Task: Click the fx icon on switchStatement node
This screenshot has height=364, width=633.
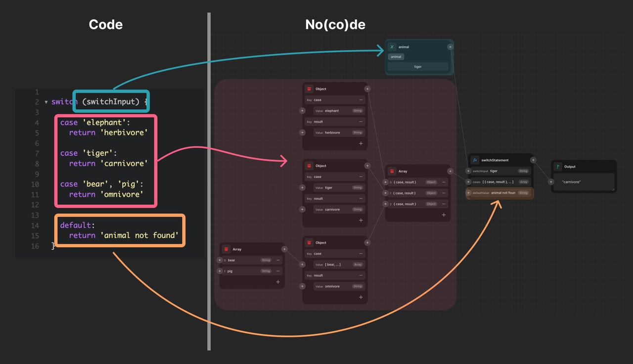Action: tap(475, 160)
